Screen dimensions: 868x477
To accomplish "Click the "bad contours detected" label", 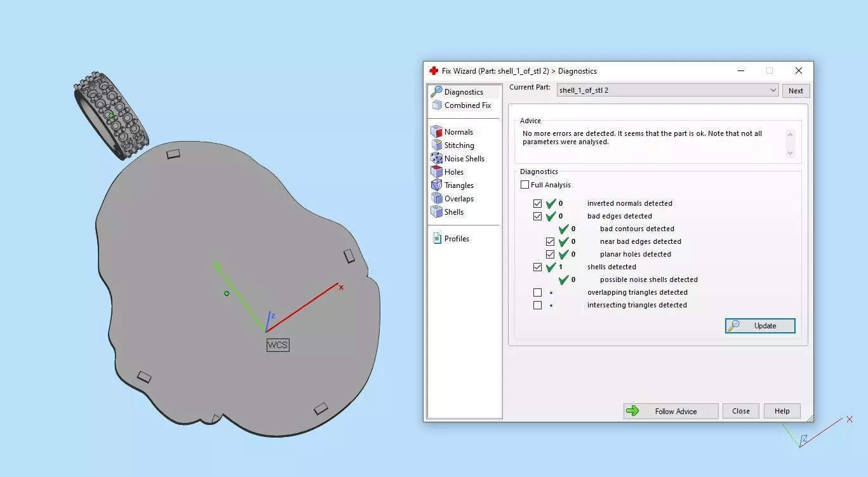I will click(x=637, y=229).
